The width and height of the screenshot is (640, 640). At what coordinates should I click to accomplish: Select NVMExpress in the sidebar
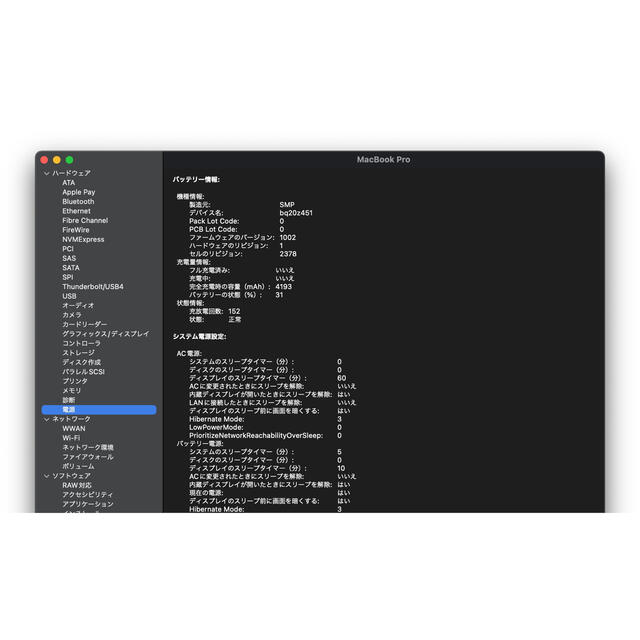[83, 240]
